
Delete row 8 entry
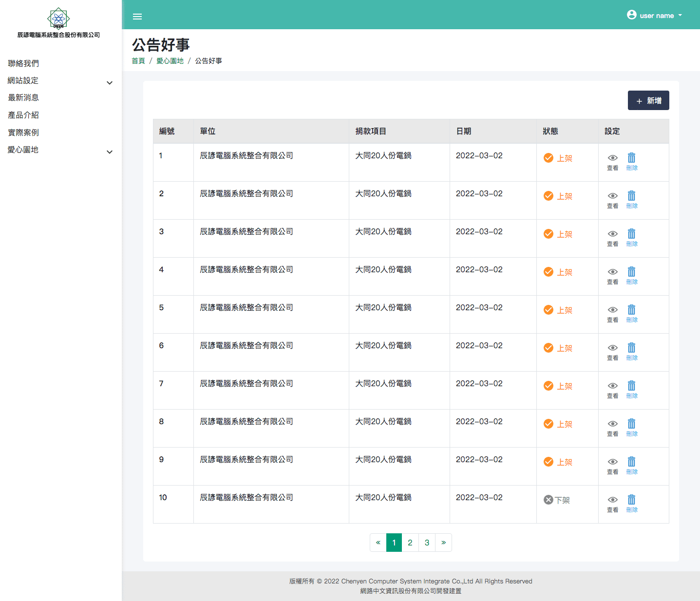coord(632,428)
